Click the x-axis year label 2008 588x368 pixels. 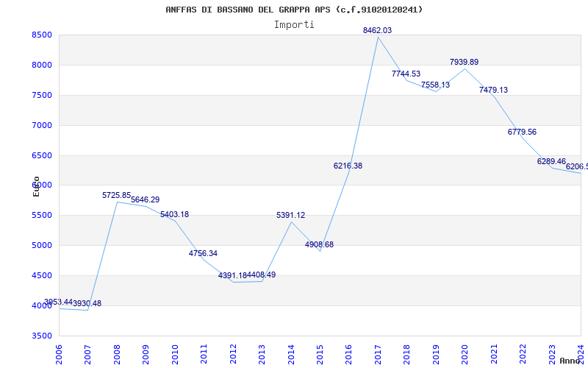[x=117, y=354]
